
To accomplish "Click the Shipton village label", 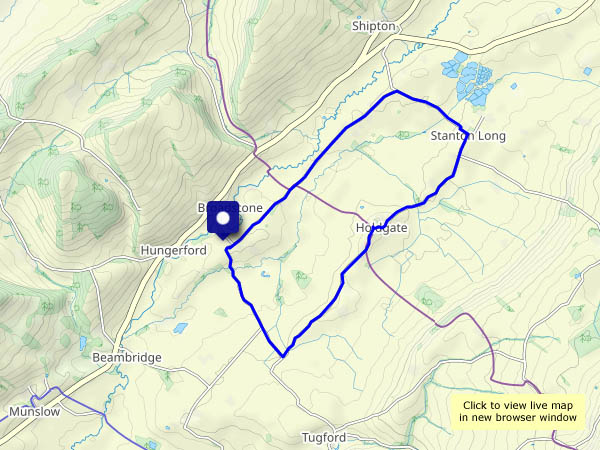I will tap(373, 26).
